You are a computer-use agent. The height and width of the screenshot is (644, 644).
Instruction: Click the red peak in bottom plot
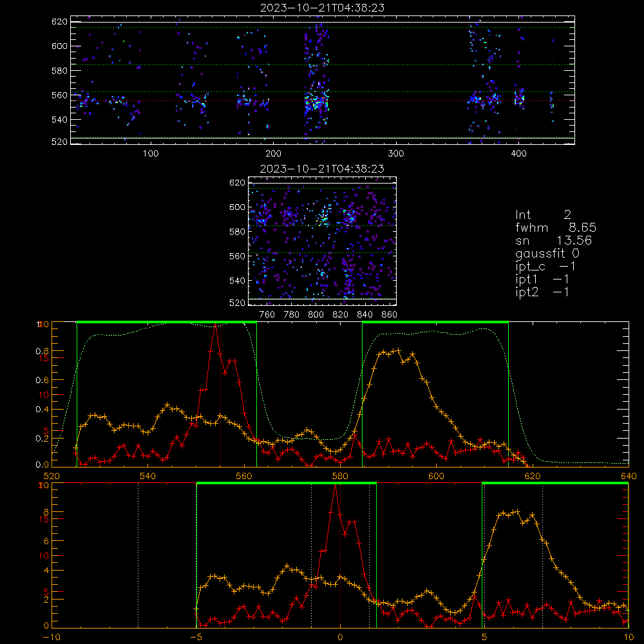[x=336, y=486]
